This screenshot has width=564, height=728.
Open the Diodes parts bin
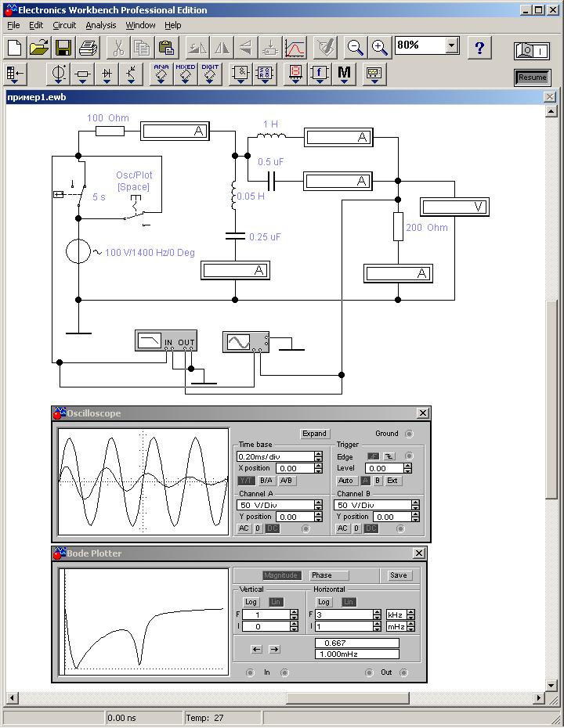coord(107,74)
